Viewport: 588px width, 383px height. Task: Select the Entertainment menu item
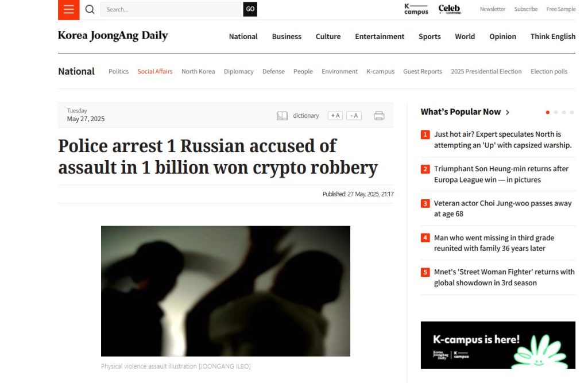click(380, 36)
